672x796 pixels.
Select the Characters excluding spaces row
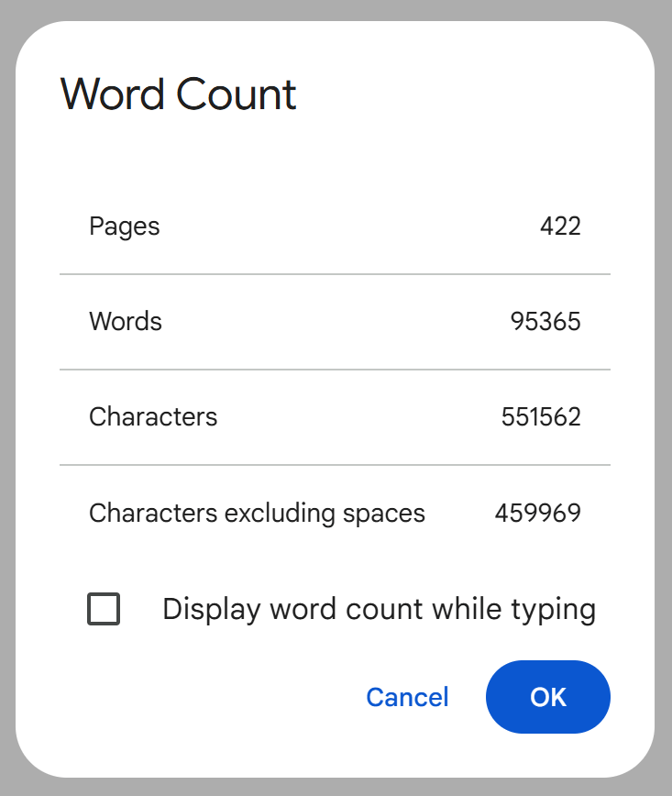tap(335, 513)
